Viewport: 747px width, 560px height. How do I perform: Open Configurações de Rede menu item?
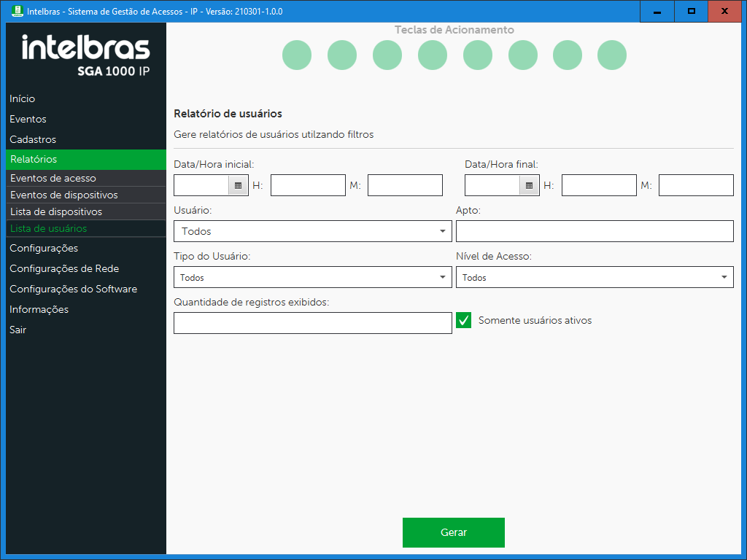click(64, 268)
